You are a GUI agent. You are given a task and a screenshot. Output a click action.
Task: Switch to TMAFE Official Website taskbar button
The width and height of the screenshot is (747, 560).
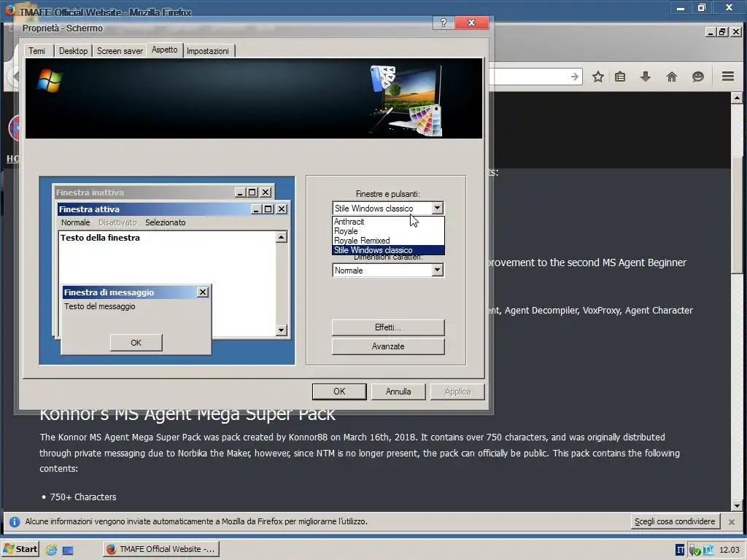tap(161, 549)
